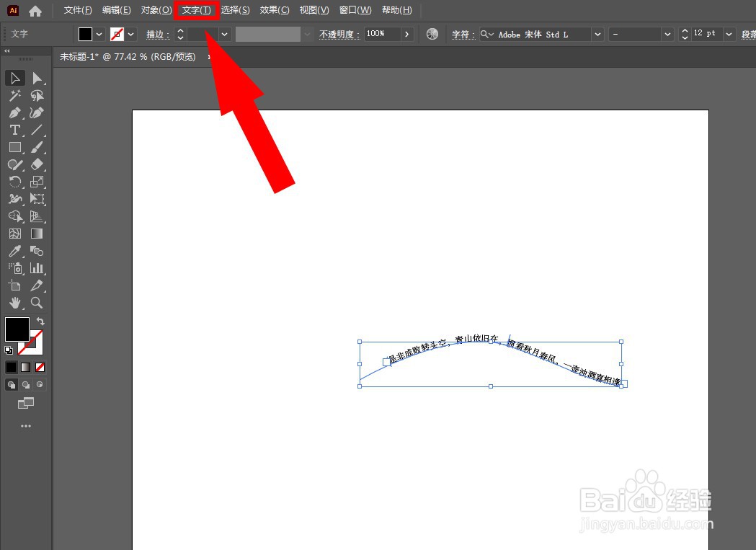Open the 对象(O) menu
Viewport: 756px width, 550px height.
(156, 10)
